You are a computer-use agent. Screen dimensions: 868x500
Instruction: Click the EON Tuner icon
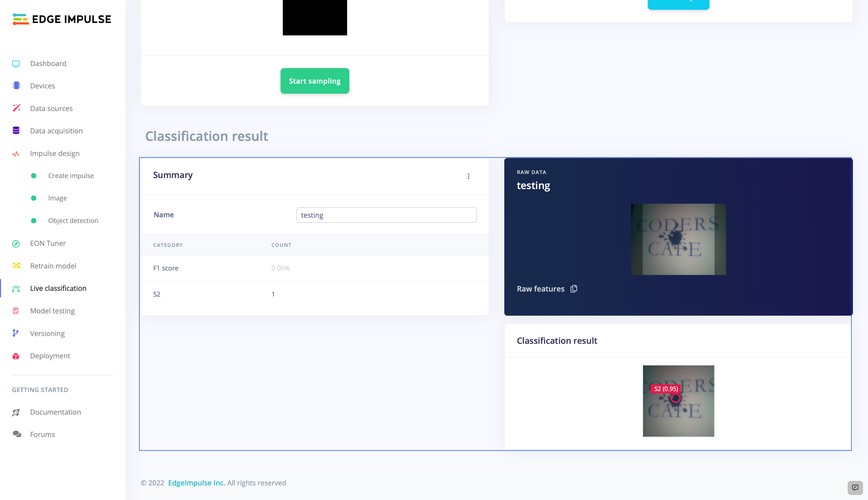(16, 243)
